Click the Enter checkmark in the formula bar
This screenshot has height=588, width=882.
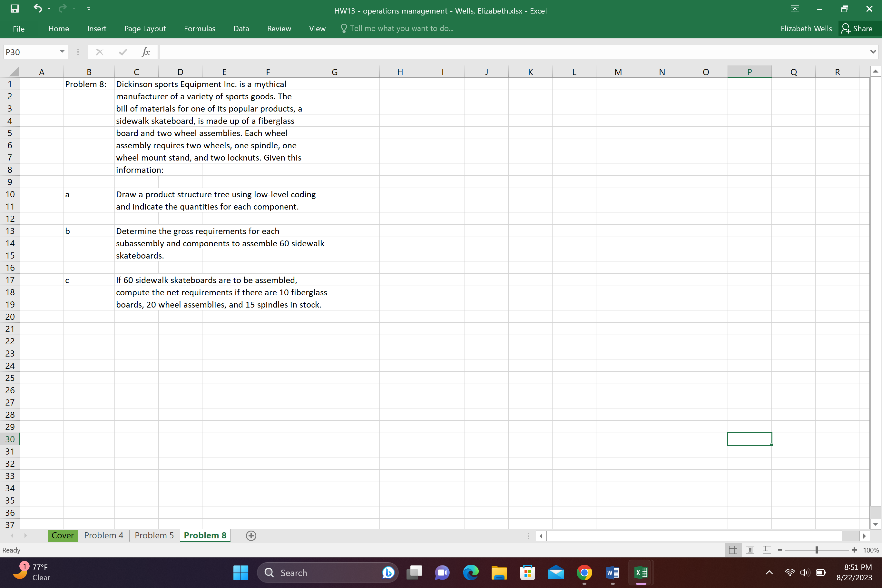(x=122, y=52)
